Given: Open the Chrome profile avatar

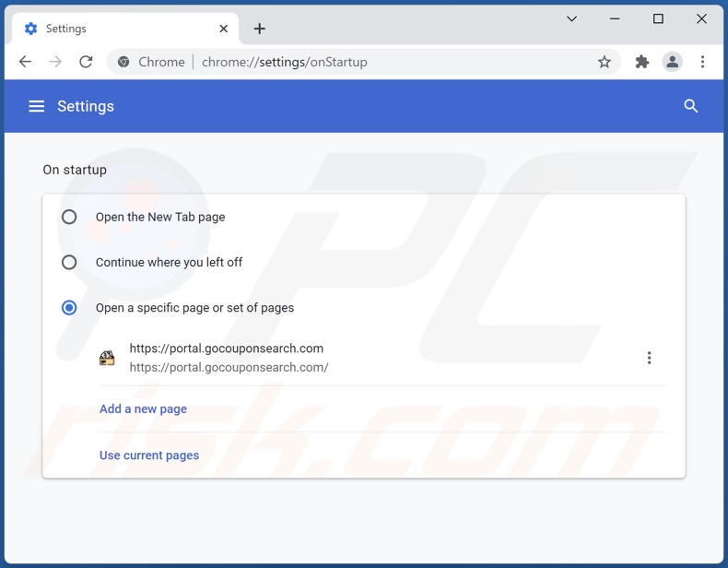Looking at the screenshot, I should (673, 62).
